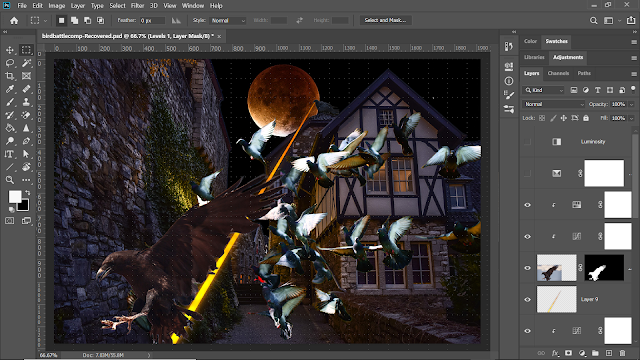Image resolution: width=640 pixels, height=360 pixels.
Task: Toggle visibility of the eagle layer
Action: 527,268
